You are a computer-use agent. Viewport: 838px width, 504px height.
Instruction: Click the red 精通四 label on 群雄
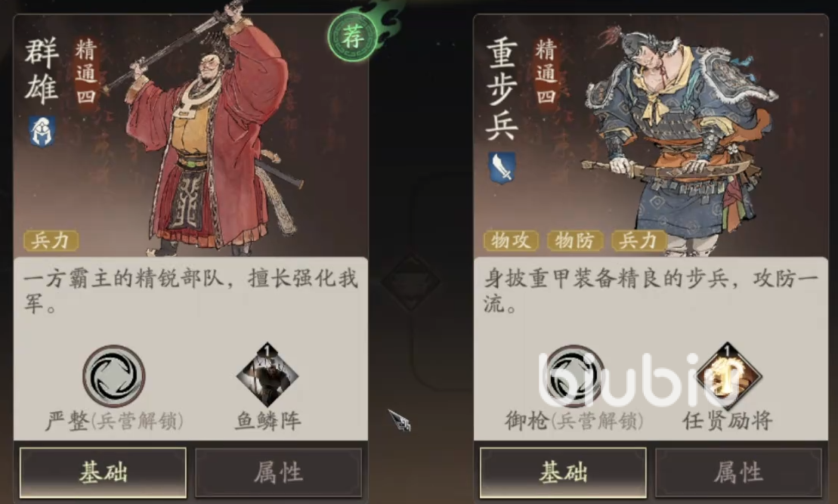(86, 72)
